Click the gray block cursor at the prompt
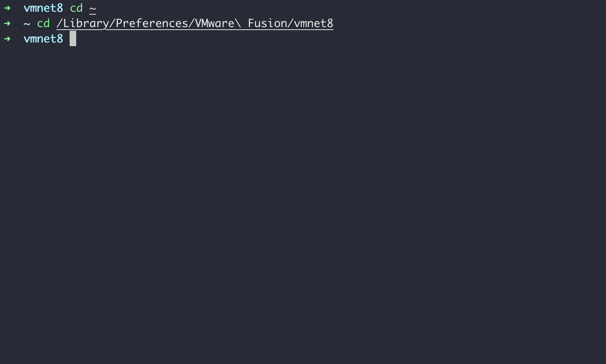The width and height of the screenshot is (606, 364). click(x=73, y=38)
